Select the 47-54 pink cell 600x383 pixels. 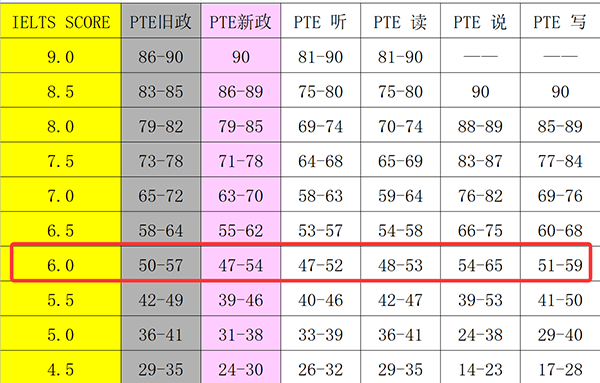click(x=241, y=264)
